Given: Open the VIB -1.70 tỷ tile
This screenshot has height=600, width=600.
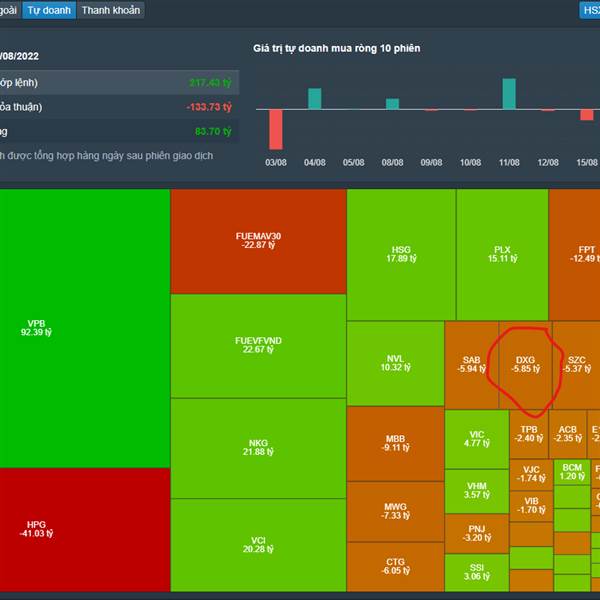Looking at the screenshot, I should [532, 507].
